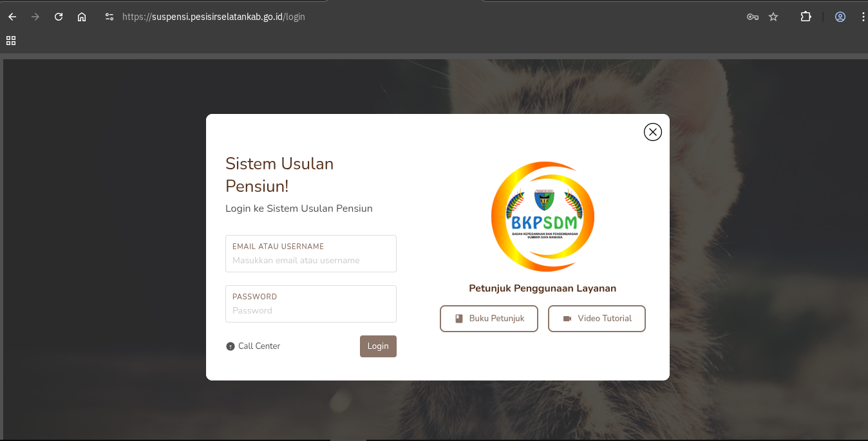Open the browser three-dot menu

pos(863,17)
